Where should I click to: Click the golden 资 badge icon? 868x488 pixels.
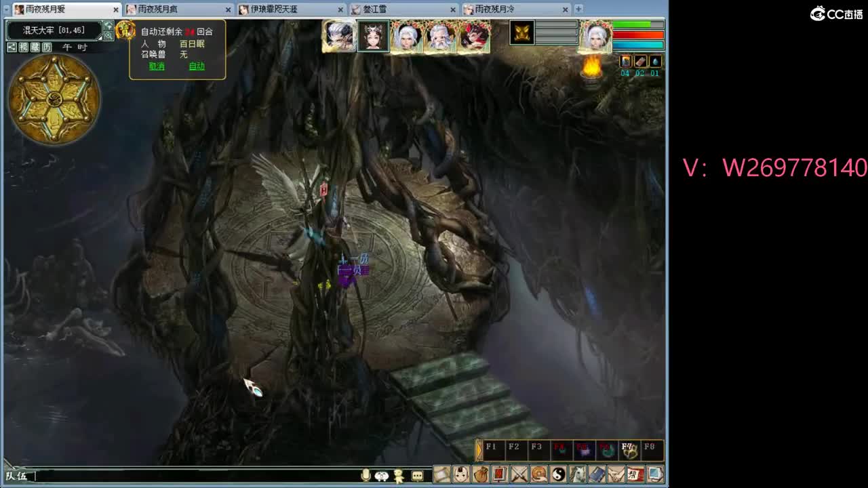pos(125,30)
